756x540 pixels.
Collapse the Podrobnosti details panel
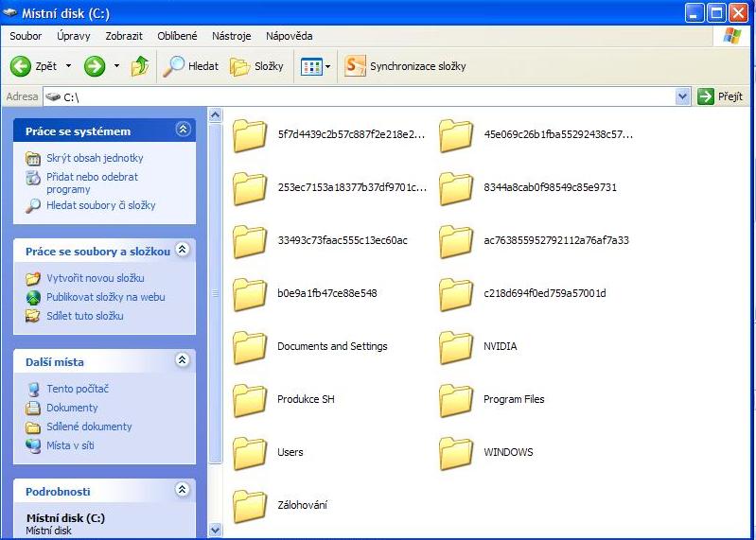pyautogui.click(x=183, y=491)
